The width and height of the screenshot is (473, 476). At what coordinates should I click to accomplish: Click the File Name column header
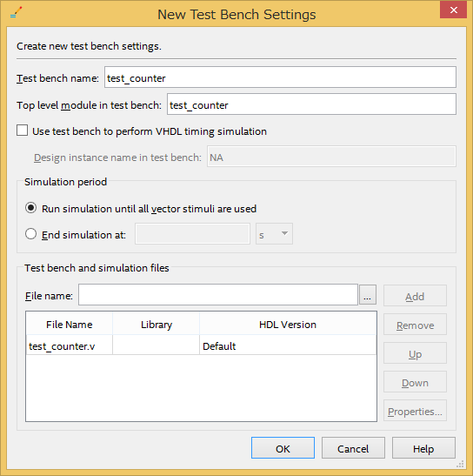pos(70,324)
